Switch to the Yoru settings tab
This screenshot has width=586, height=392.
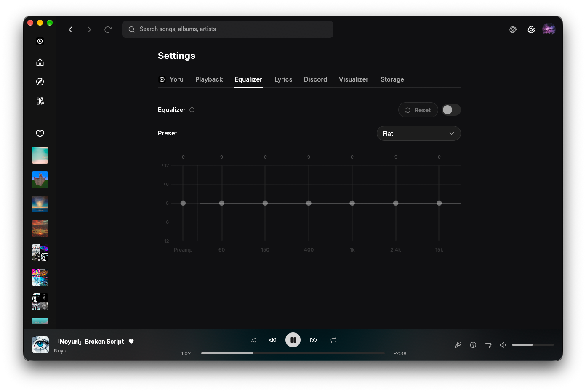click(x=171, y=79)
